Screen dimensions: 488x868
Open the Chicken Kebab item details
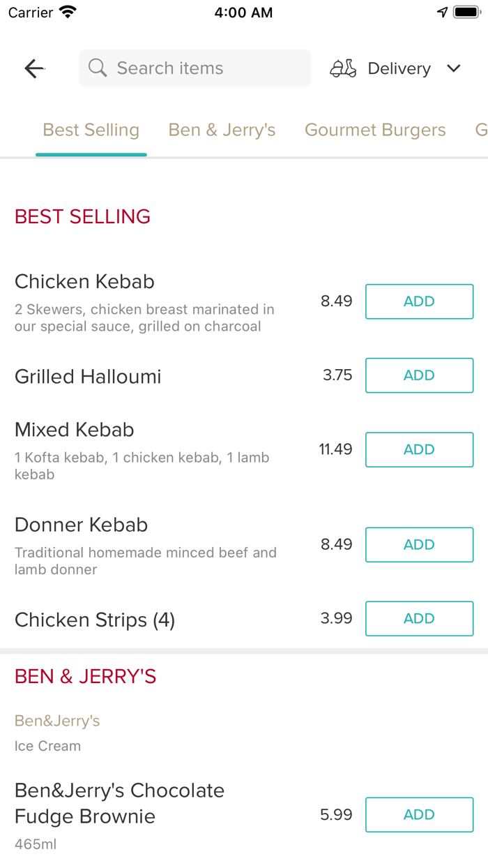click(x=84, y=282)
